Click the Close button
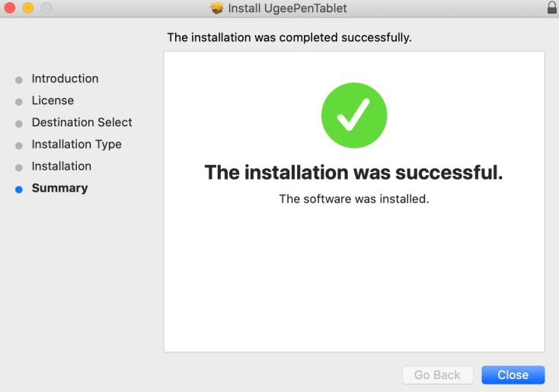 tap(513, 375)
